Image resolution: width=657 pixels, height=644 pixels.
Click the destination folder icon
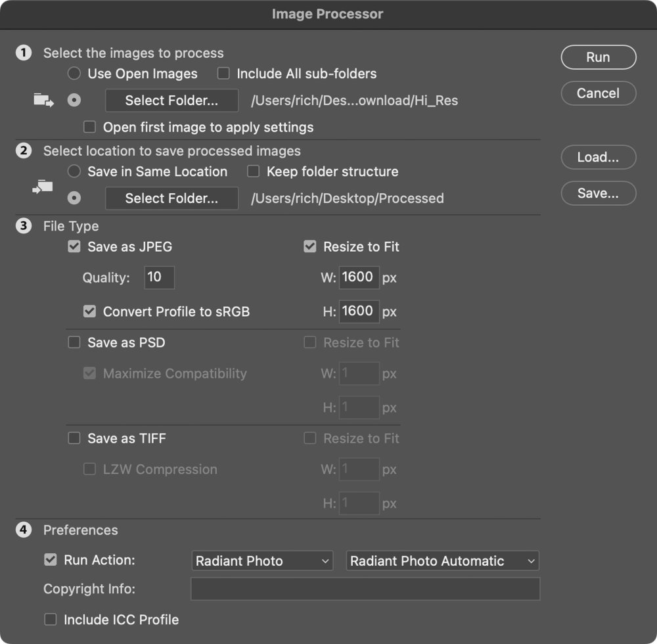click(43, 187)
